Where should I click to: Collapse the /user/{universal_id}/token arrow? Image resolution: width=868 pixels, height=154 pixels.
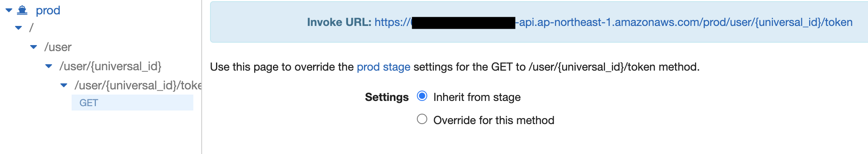click(64, 85)
